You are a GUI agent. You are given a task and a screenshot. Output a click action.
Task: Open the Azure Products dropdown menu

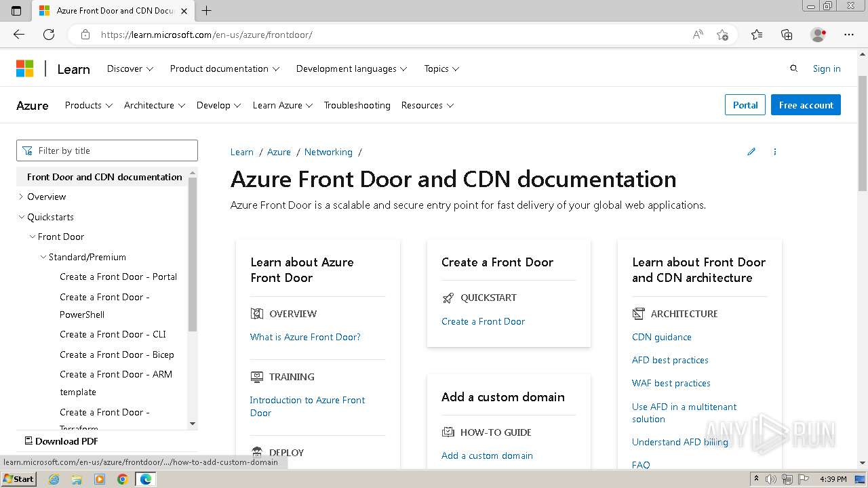click(88, 105)
